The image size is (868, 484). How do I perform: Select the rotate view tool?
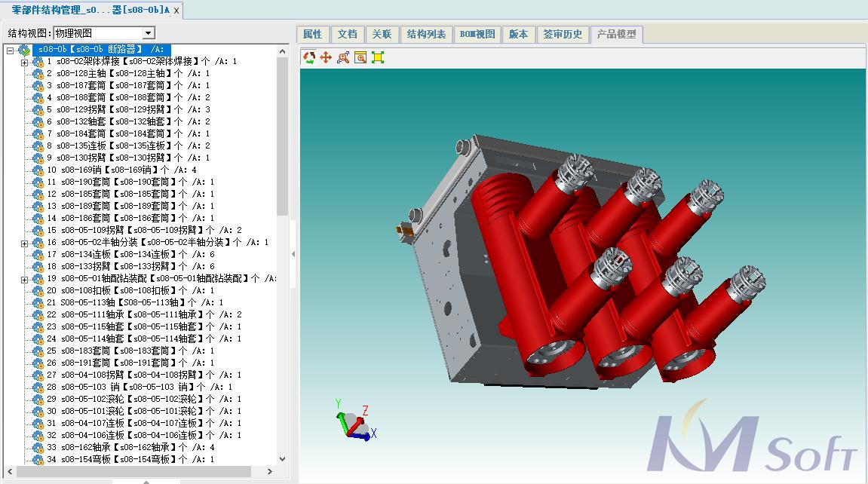pyautogui.click(x=309, y=57)
